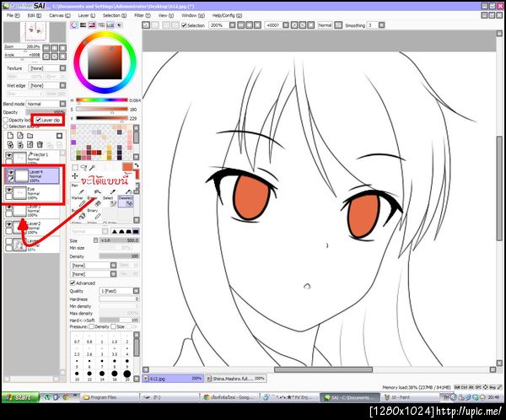Screen dimensions: 506x420
Task: Create a new normal layer
Action: click(10, 136)
